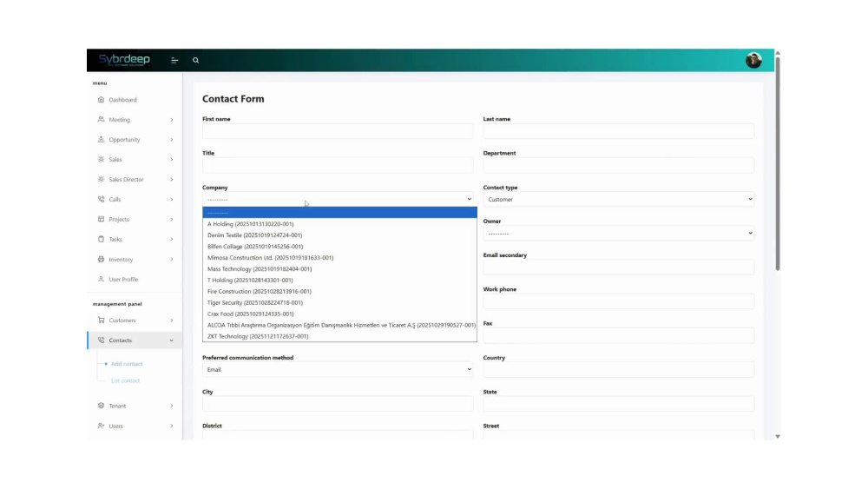
Task: Open Tenant menu label
Action: click(117, 406)
